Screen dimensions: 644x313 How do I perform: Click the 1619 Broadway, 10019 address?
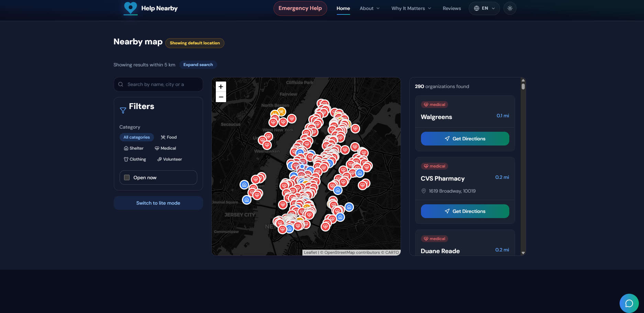click(452, 191)
